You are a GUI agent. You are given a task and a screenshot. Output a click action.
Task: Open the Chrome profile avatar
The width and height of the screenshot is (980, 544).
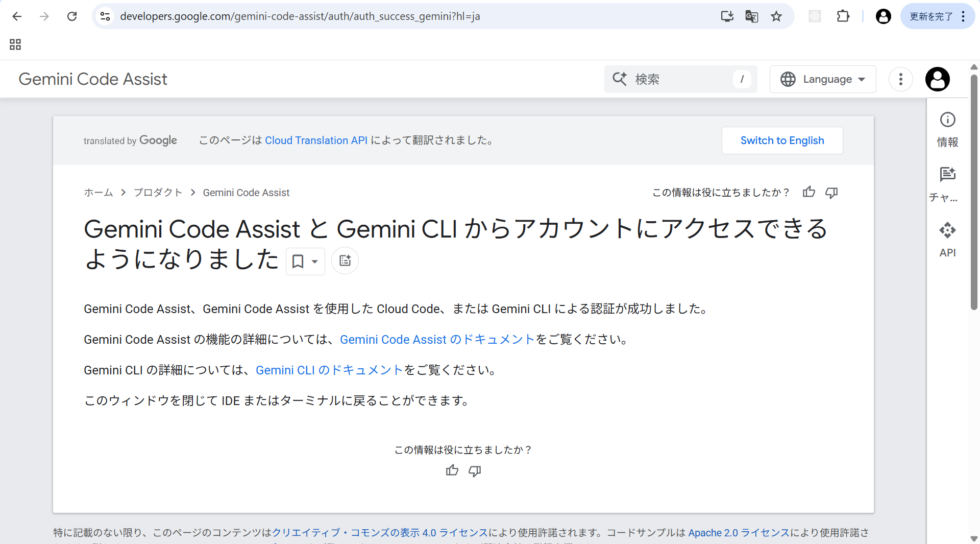[x=883, y=16]
